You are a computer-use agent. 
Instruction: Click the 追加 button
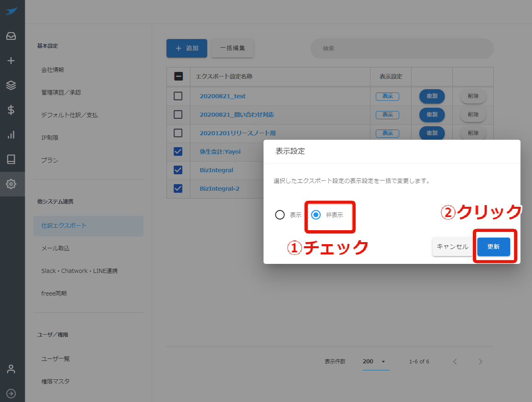coord(187,48)
